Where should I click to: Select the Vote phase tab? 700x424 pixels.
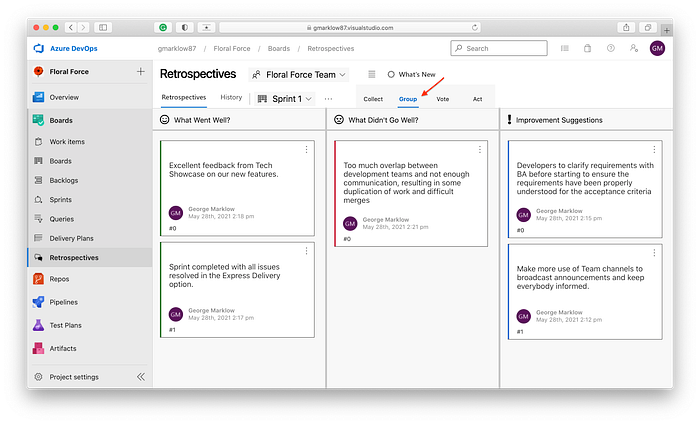pyautogui.click(x=443, y=99)
